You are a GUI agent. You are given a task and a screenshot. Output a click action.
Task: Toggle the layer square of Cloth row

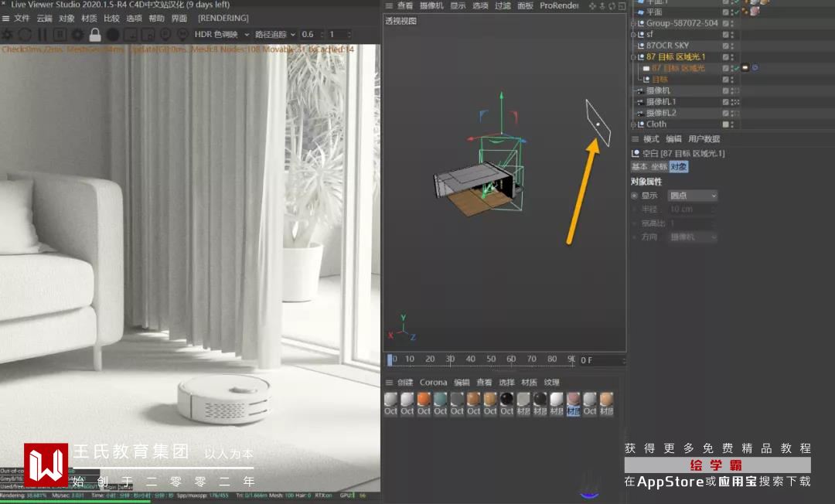[725, 124]
